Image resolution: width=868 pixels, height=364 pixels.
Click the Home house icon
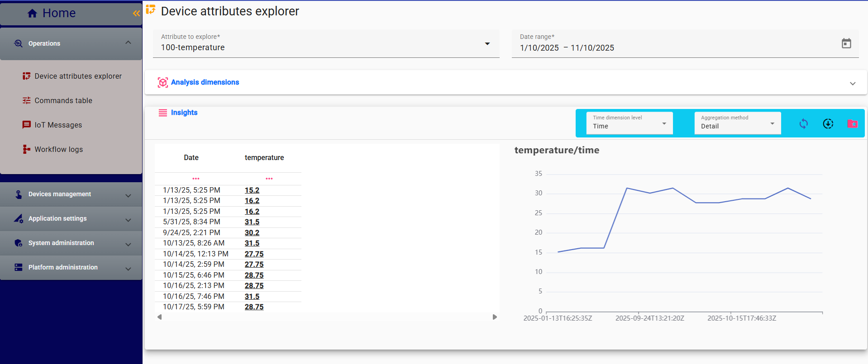click(x=32, y=14)
